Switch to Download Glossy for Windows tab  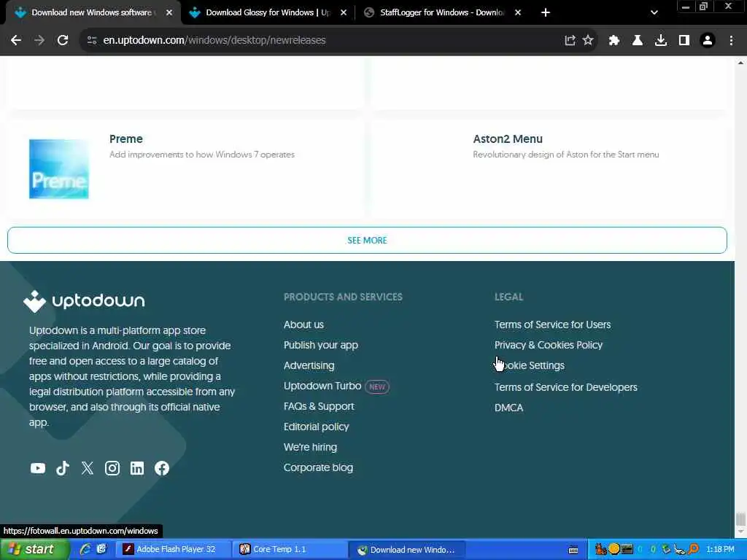(x=267, y=12)
